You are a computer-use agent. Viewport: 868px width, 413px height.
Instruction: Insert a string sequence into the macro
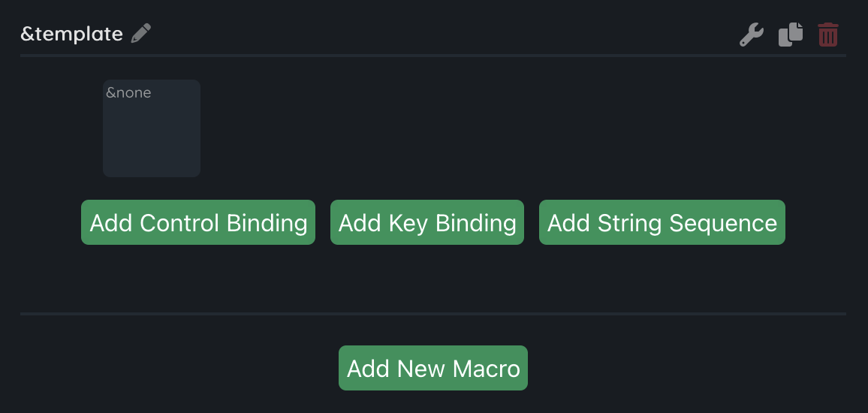coord(662,222)
